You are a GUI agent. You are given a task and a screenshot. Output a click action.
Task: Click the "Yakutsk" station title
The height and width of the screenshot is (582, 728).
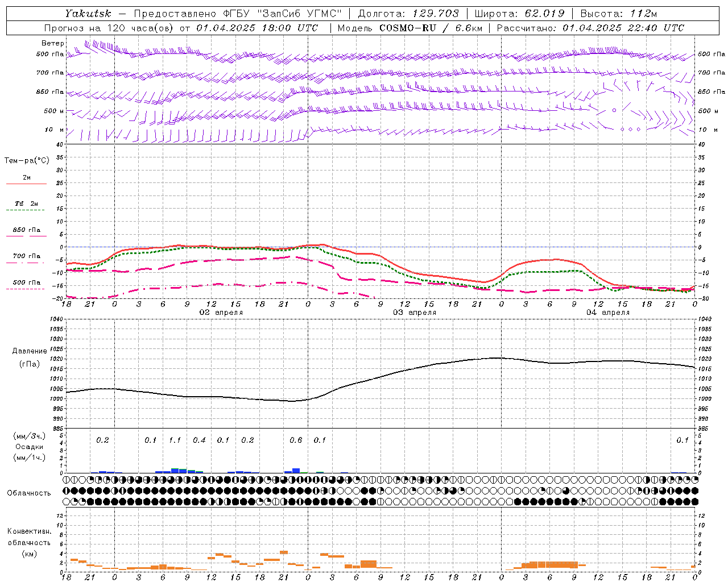pyautogui.click(x=88, y=14)
